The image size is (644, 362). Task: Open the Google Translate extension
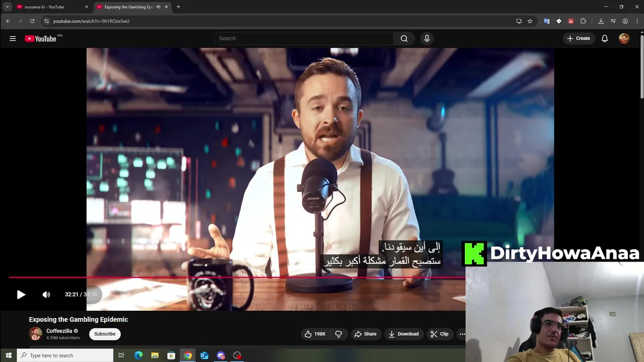[546, 21]
